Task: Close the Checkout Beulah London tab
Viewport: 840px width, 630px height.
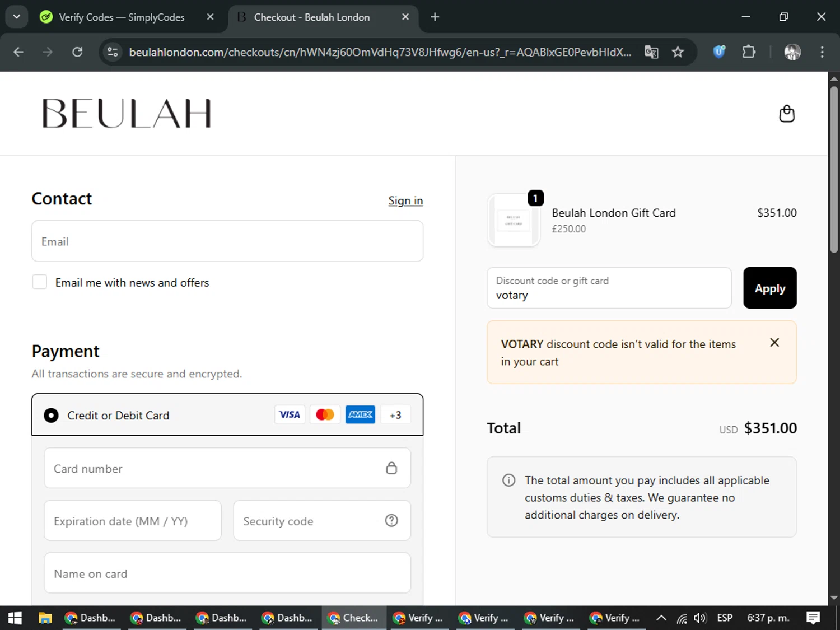Action: point(405,17)
